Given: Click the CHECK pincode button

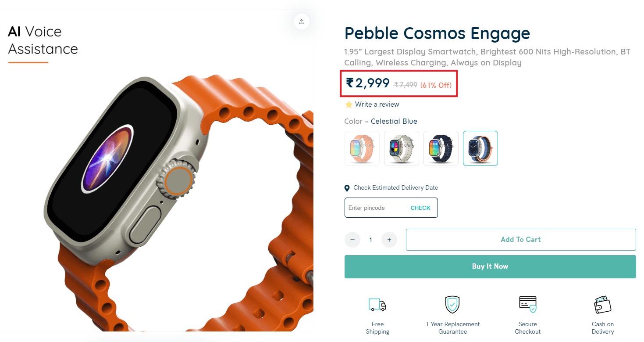Looking at the screenshot, I should (x=420, y=208).
